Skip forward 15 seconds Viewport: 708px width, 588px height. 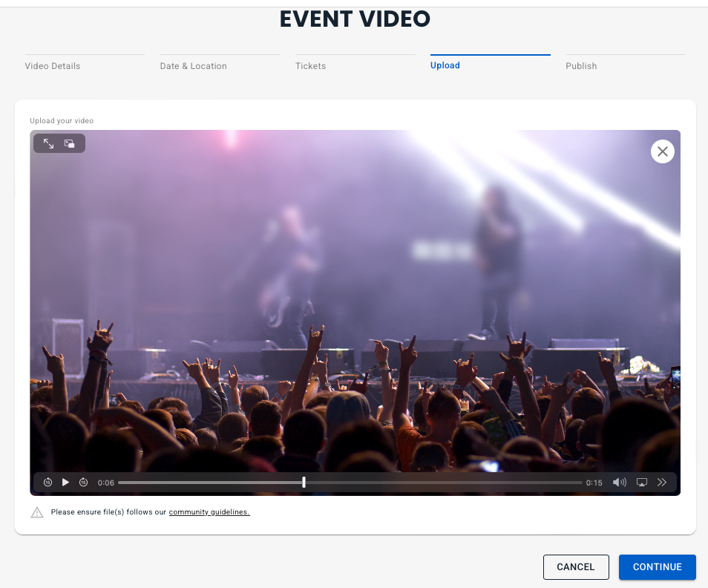84,483
